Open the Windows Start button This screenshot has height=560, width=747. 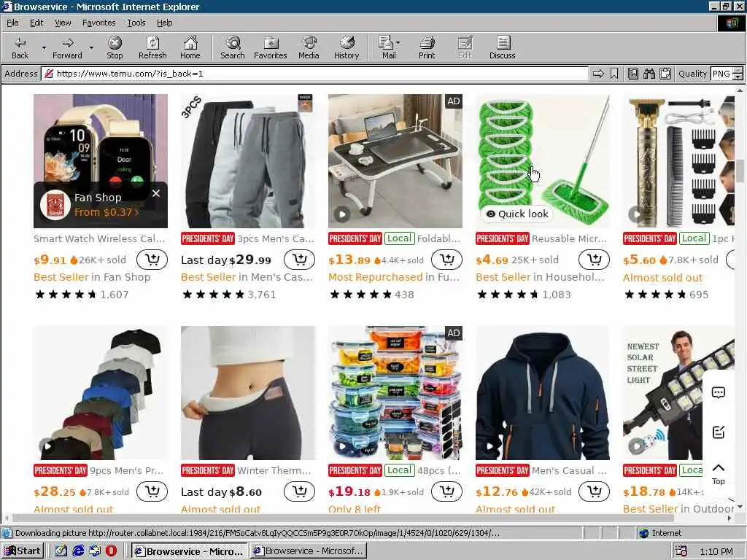[x=23, y=551]
